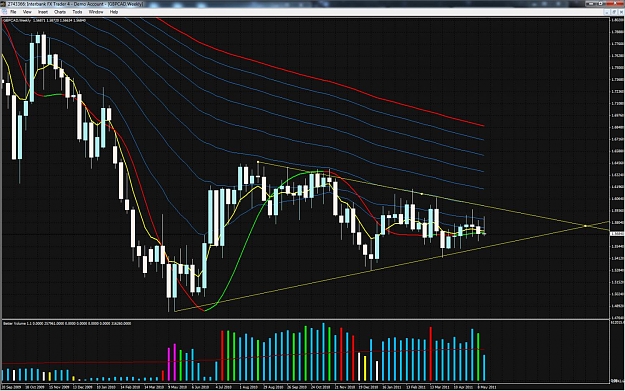The height and width of the screenshot is (391, 625).
Task: Maximize the Interbank FX Trader window
Action: [x=601, y=4]
